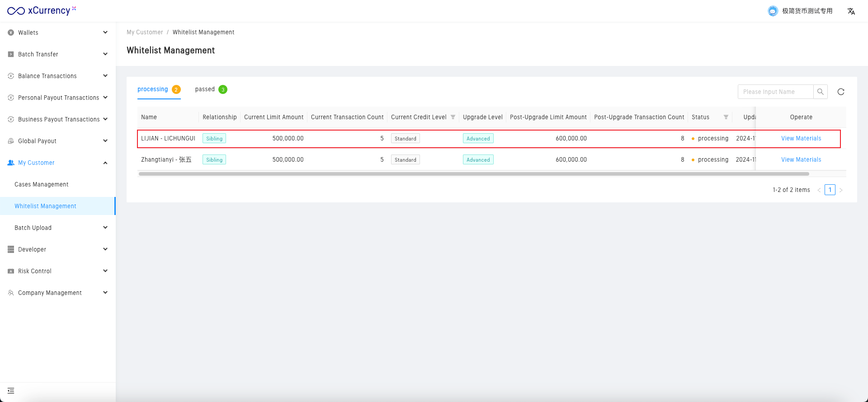The width and height of the screenshot is (868, 402).
Task: Refresh the whitelist table
Action: pos(841,92)
